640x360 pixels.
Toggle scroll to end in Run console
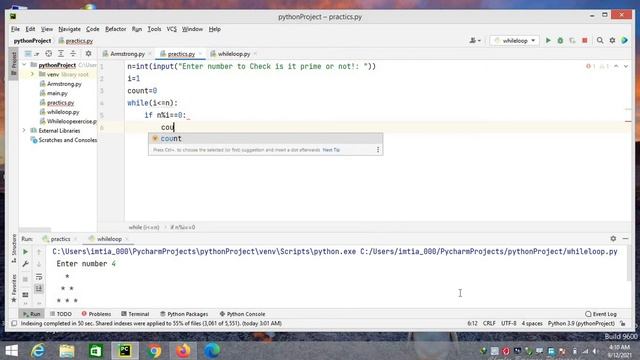point(39,289)
